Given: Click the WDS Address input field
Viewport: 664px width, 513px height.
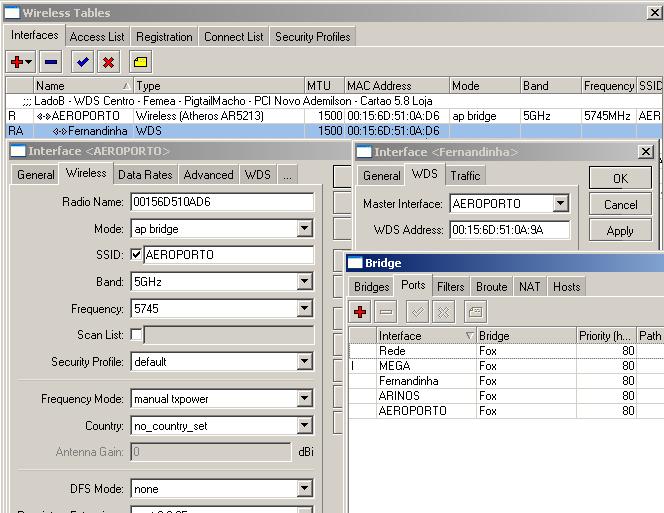Looking at the screenshot, I should coord(509,230).
